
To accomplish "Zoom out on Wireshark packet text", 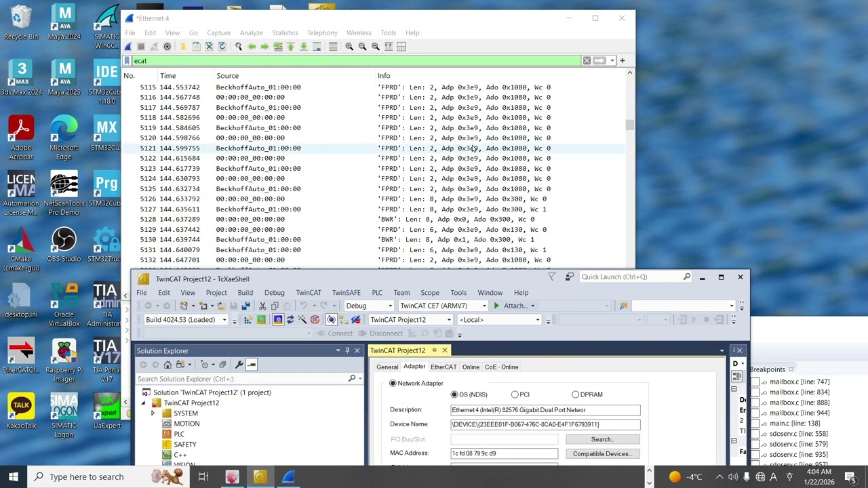I will (x=362, y=46).
